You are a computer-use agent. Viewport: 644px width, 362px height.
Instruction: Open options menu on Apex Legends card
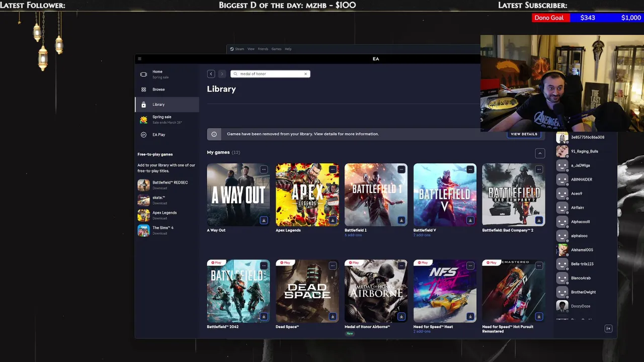click(x=333, y=169)
